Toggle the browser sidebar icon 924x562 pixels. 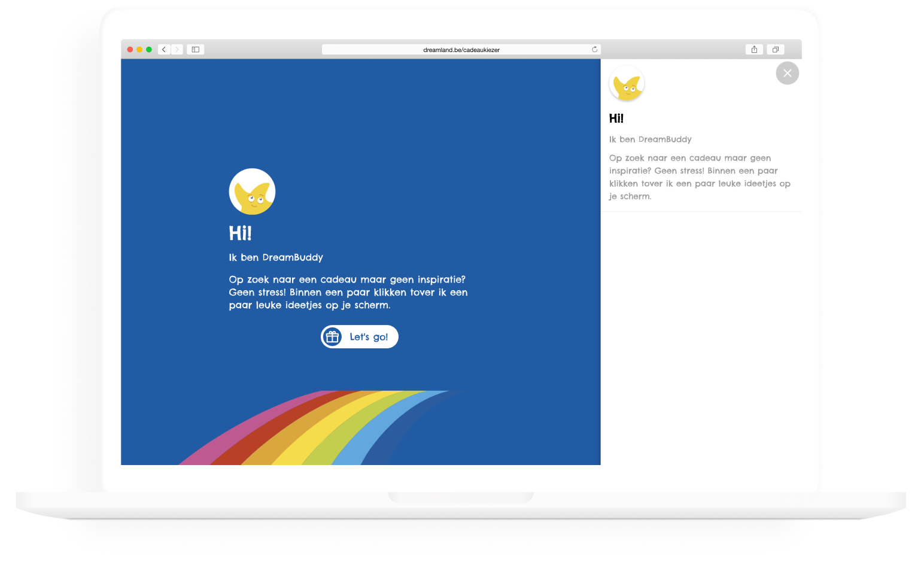click(195, 50)
